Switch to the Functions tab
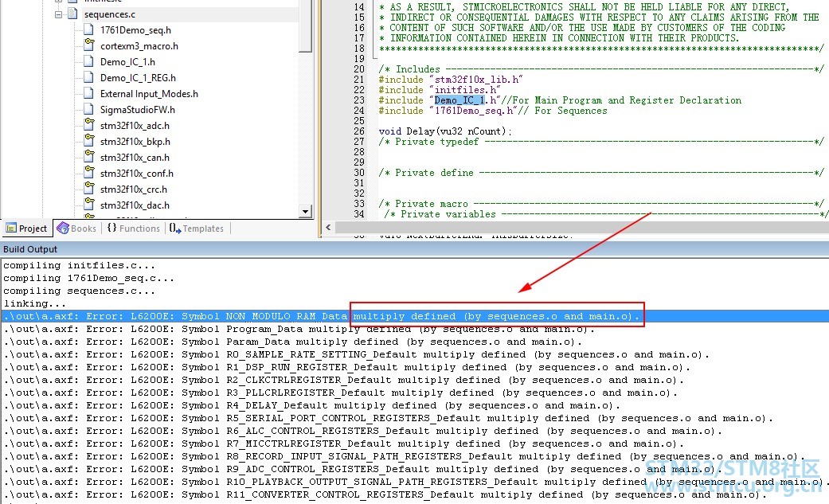Screen dimensions: 829x504 (x=133, y=228)
